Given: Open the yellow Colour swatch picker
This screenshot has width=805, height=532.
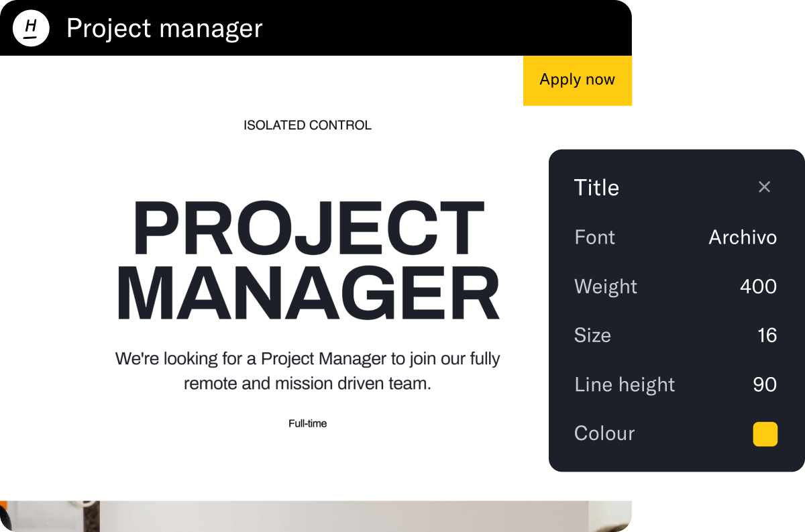Looking at the screenshot, I should (x=765, y=434).
